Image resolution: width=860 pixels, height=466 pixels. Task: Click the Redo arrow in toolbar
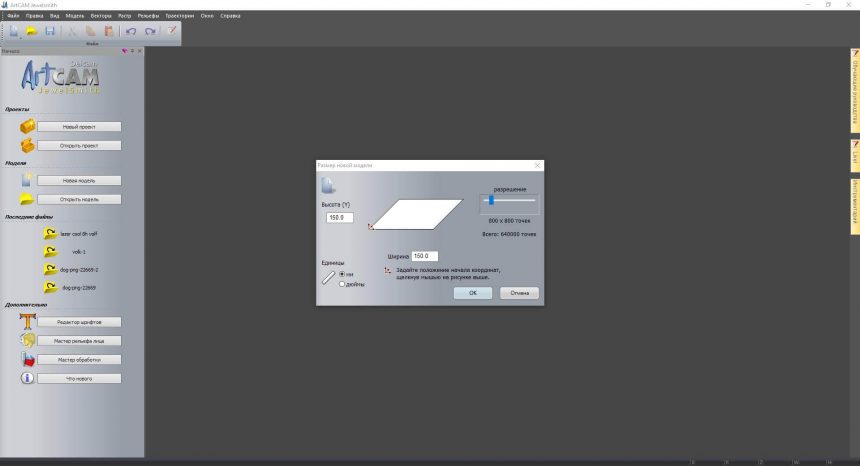coord(150,31)
